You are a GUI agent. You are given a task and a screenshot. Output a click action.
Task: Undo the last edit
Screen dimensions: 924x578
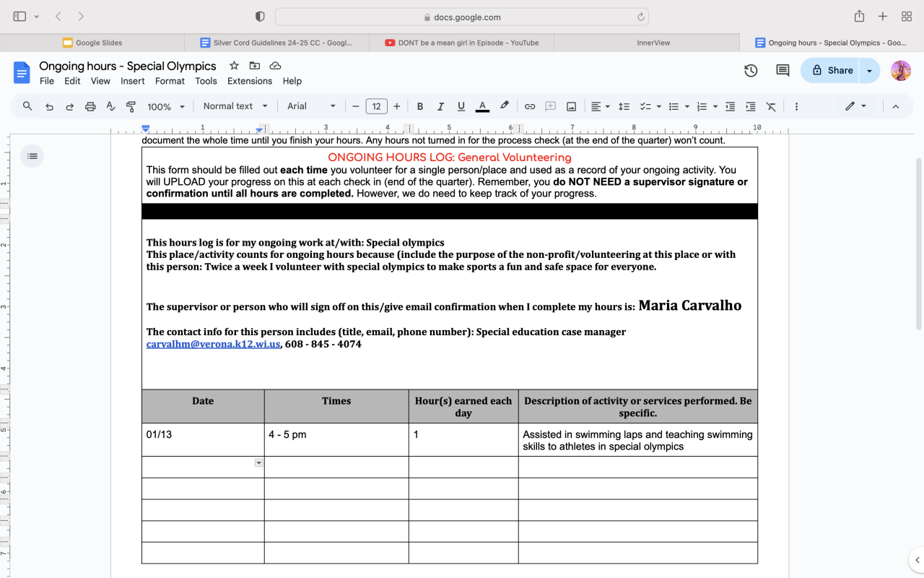click(49, 106)
